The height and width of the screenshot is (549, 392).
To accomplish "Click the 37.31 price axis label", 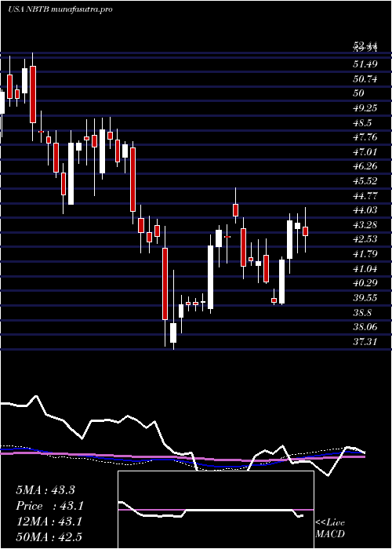I will click(x=365, y=341).
